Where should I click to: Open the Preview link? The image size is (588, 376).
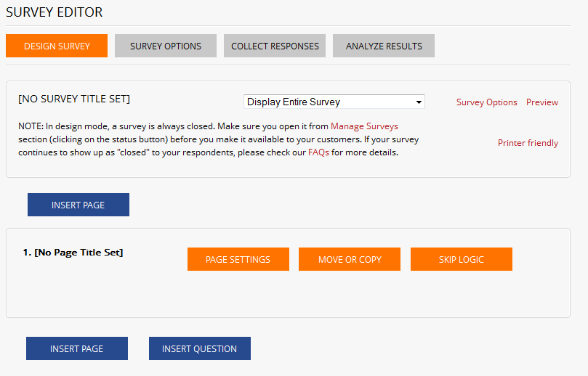click(x=542, y=102)
